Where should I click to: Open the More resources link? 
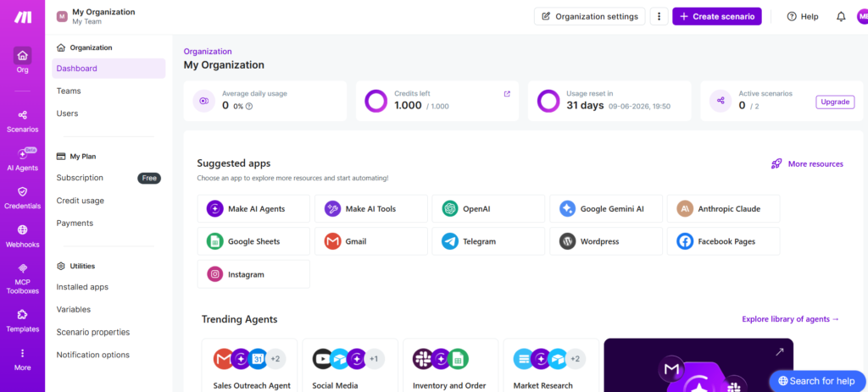[x=807, y=163]
